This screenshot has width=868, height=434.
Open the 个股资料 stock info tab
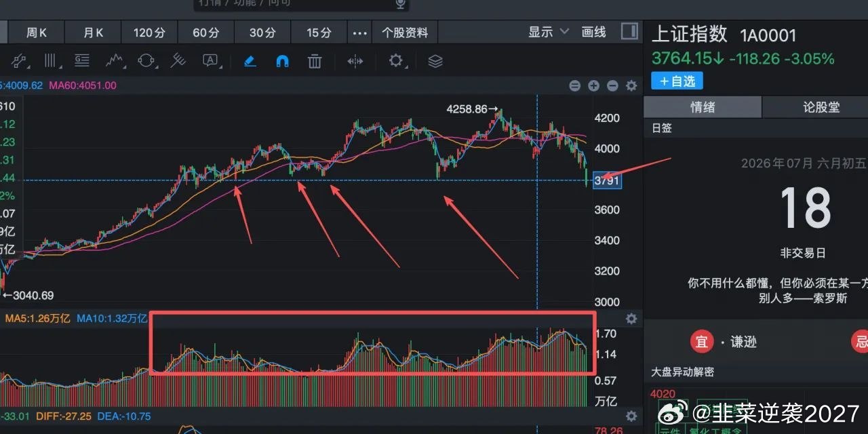(405, 32)
